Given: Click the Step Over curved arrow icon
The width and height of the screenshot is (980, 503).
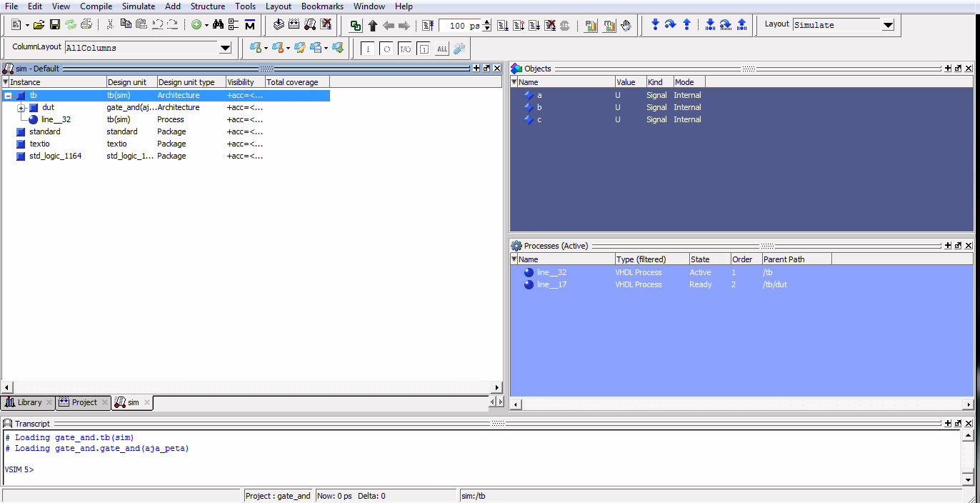Looking at the screenshot, I should (670, 25).
